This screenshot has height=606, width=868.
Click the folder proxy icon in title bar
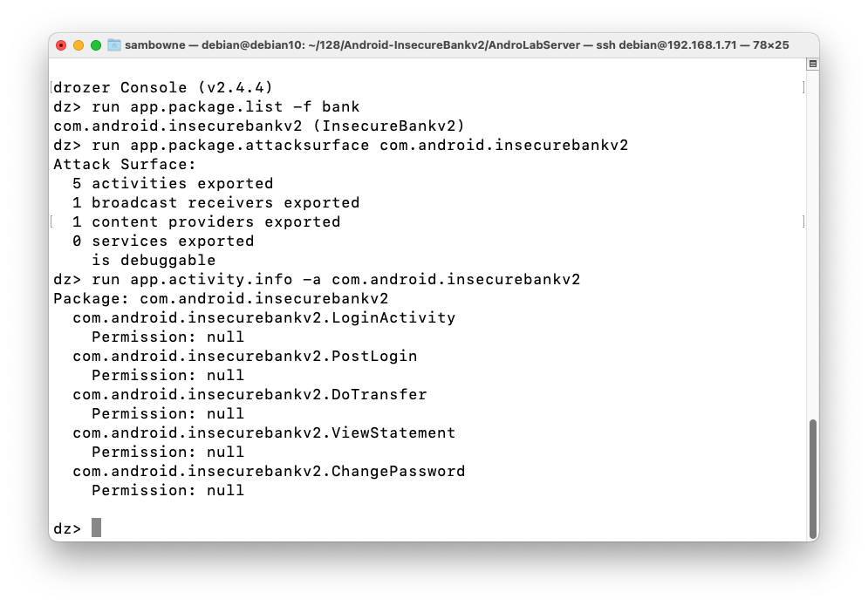pos(114,44)
